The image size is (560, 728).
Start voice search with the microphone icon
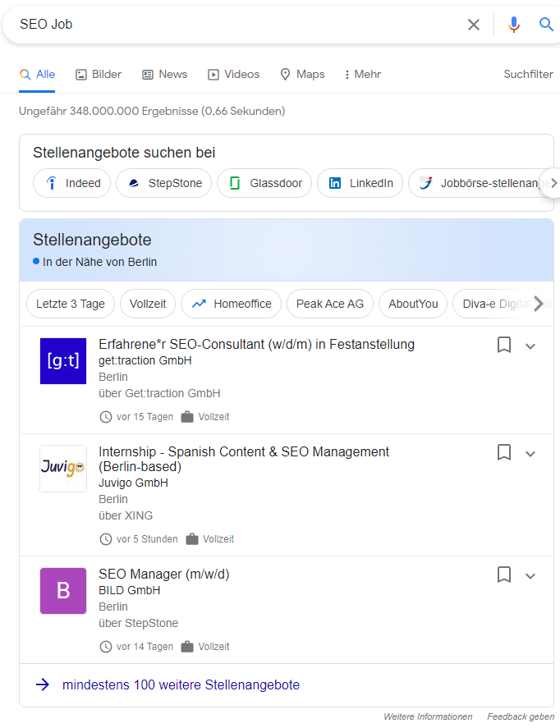[x=513, y=25]
